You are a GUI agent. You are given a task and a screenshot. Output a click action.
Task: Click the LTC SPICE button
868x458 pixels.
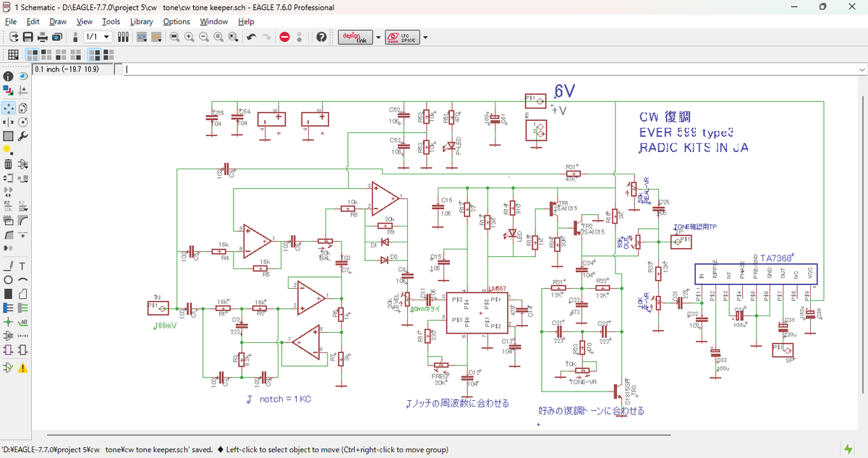point(403,37)
